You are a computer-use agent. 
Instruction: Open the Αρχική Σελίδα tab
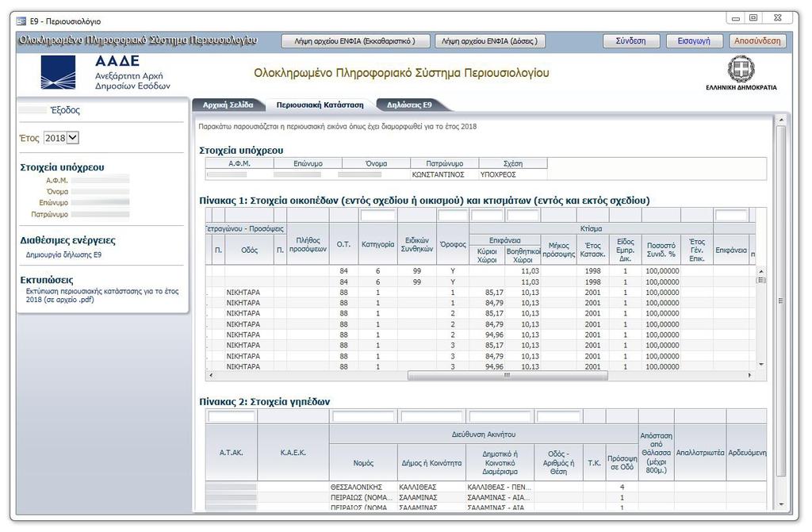click(228, 105)
